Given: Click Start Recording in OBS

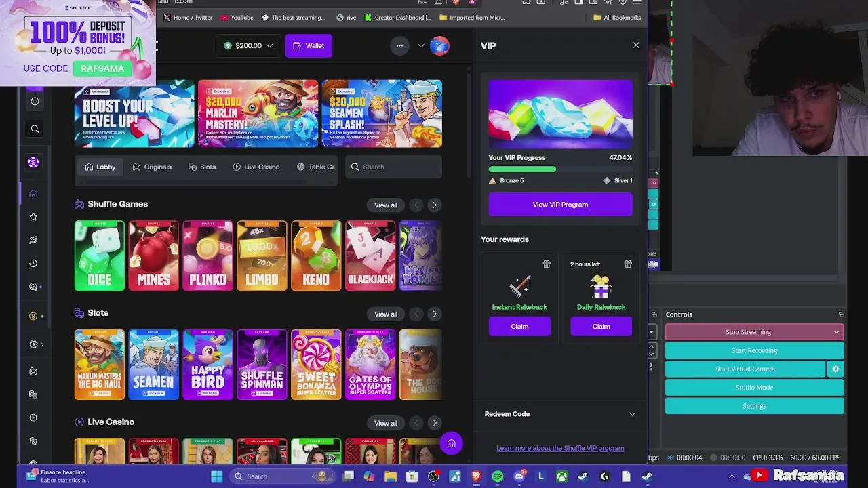Looking at the screenshot, I should point(754,350).
